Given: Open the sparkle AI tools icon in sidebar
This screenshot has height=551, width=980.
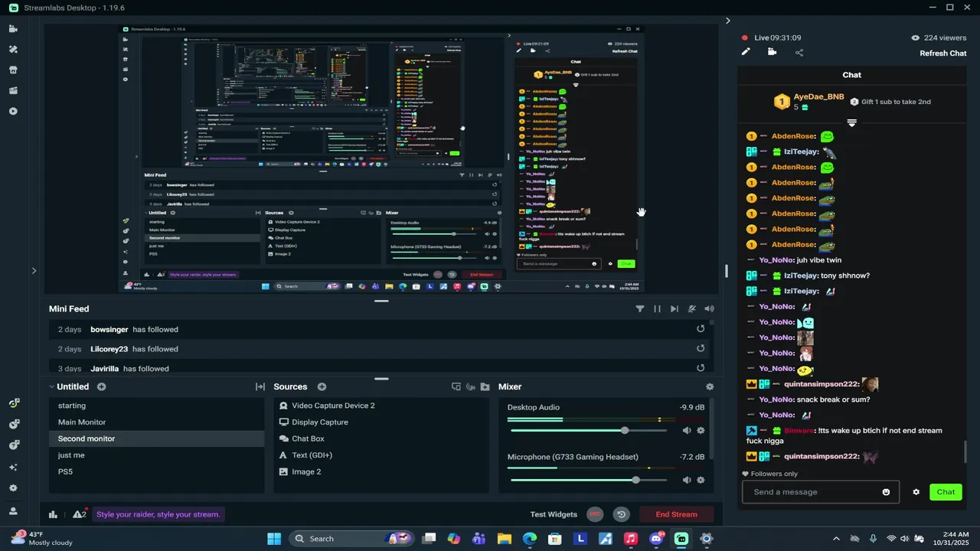Looking at the screenshot, I should [x=13, y=467].
